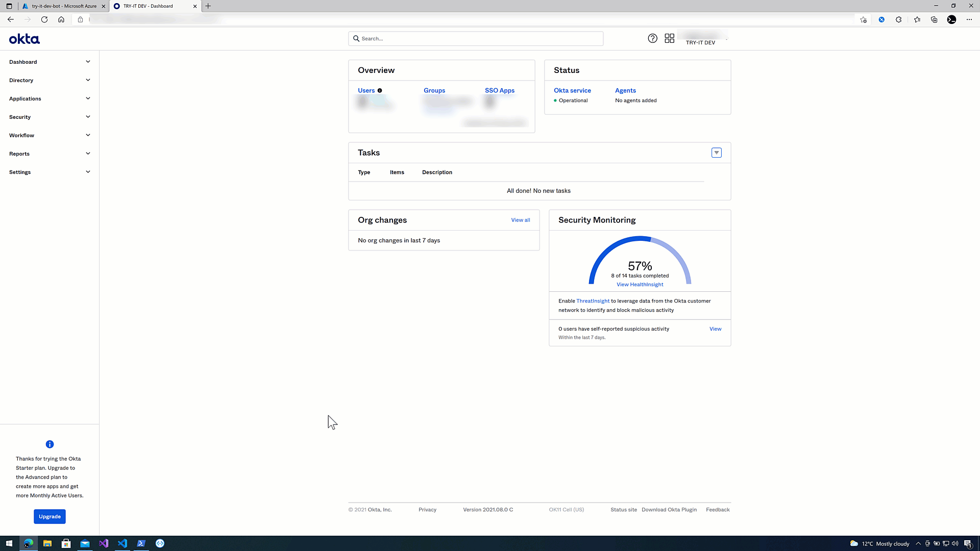
Task: Open View HealthInsight link
Action: tap(640, 285)
